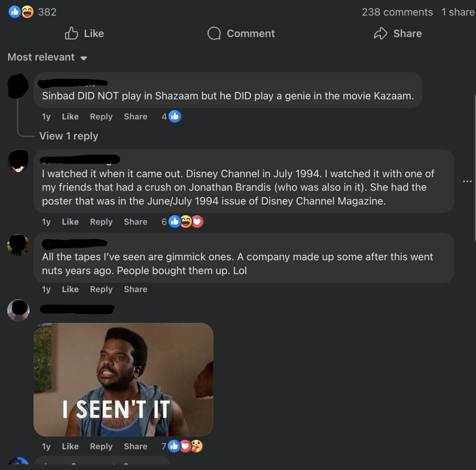Click the thumbs-up Like icon under the post
476x470 pixels.
point(72,33)
